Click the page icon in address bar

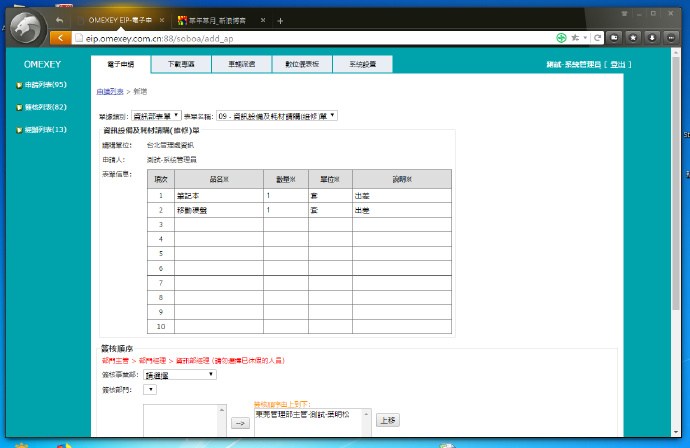point(79,38)
